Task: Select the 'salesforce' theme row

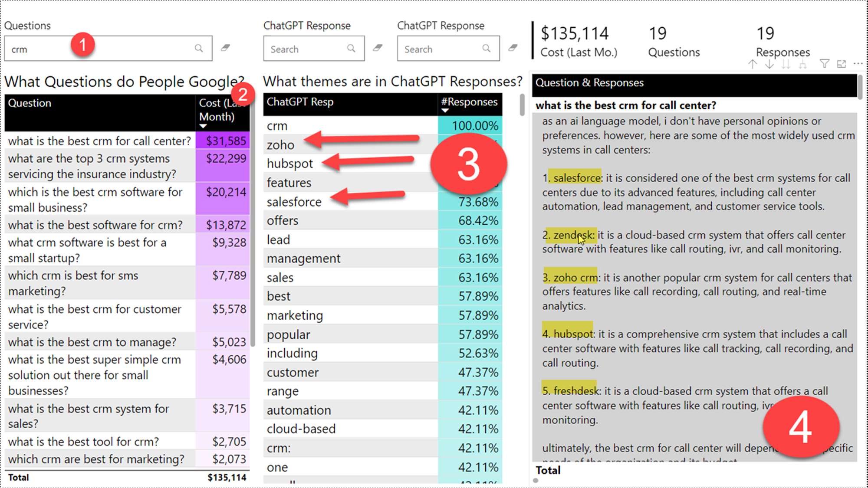Action: click(294, 202)
